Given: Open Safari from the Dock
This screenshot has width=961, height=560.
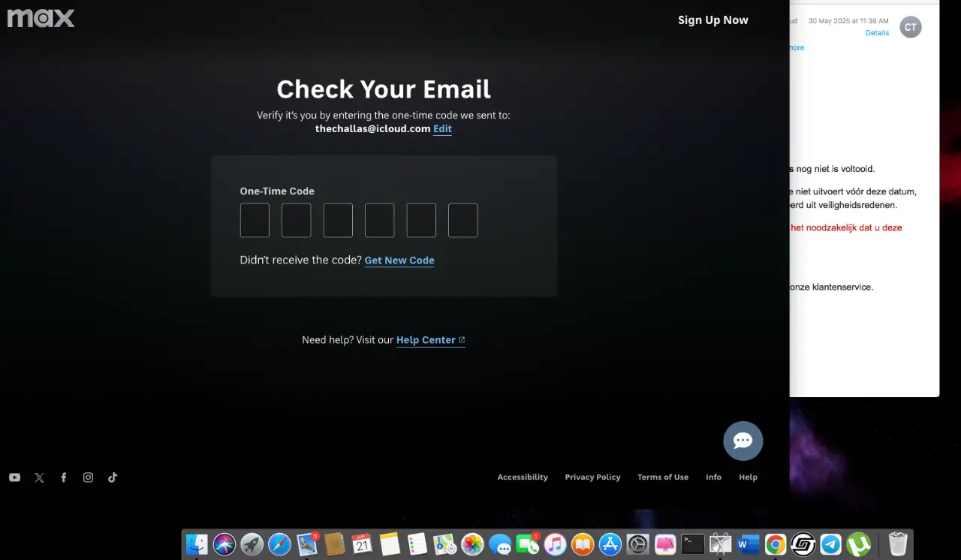Looking at the screenshot, I should pyautogui.click(x=279, y=543).
